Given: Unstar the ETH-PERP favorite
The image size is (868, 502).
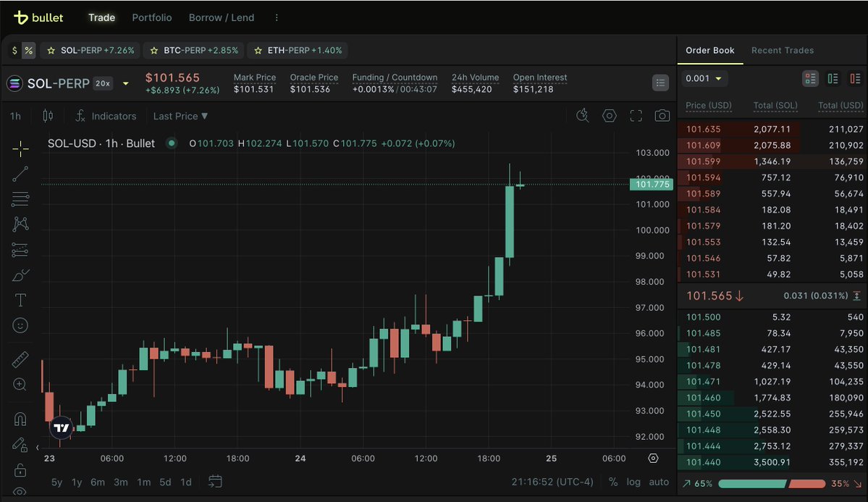Looking at the screenshot, I should click(x=258, y=51).
